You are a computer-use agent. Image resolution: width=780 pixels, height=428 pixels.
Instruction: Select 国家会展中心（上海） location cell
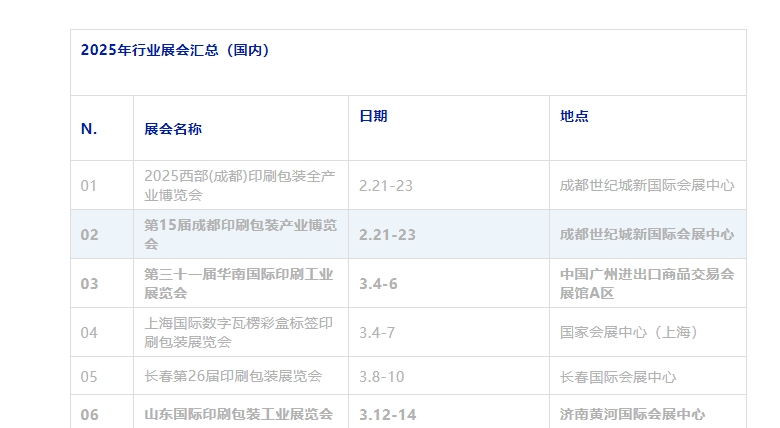click(629, 332)
